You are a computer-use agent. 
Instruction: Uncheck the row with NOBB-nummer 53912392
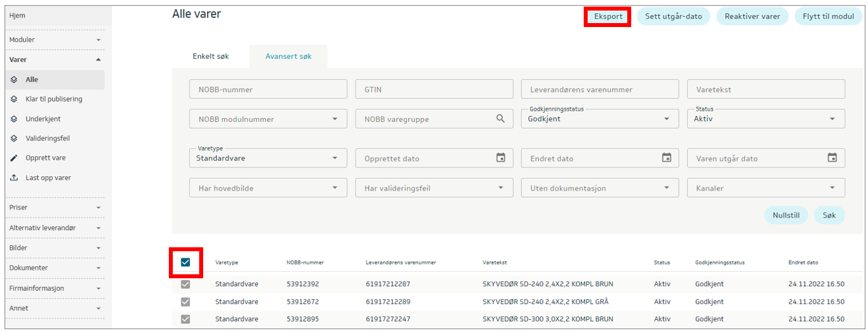coord(185,284)
